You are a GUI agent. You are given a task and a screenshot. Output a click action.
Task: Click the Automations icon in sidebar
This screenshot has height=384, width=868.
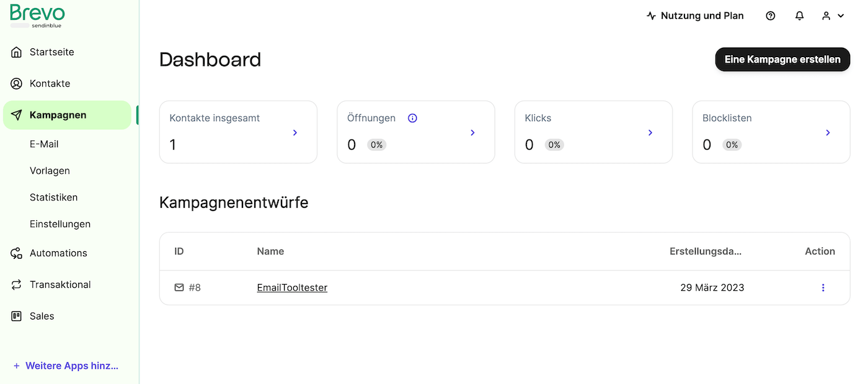(17, 253)
